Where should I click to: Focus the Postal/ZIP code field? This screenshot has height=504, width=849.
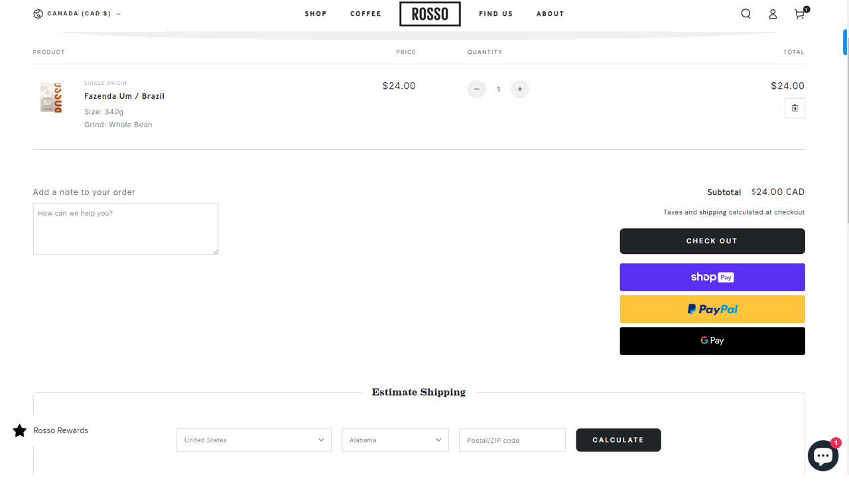tap(512, 440)
